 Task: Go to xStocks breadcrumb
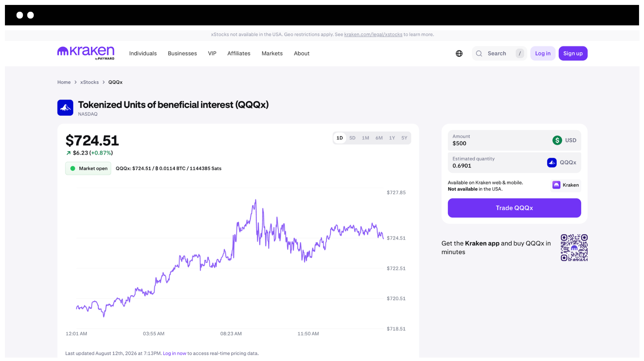pos(89,82)
